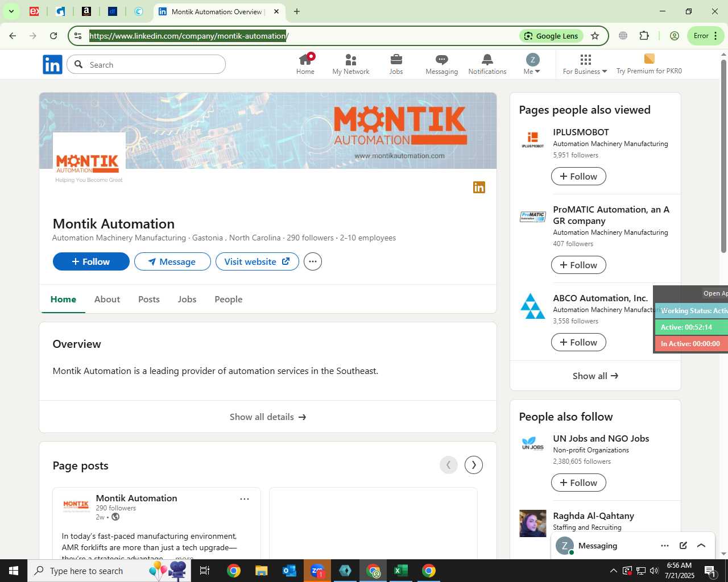Image resolution: width=728 pixels, height=582 pixels.
Task: Message Montik Automation
Action: pos(172,261)
